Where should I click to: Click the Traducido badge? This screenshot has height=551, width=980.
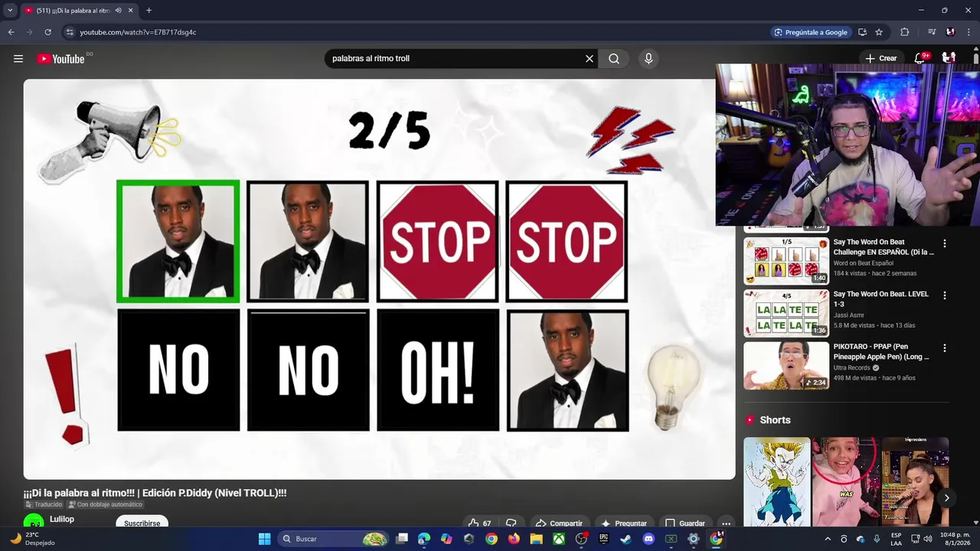pyautogui.click(x=43, y=504)
